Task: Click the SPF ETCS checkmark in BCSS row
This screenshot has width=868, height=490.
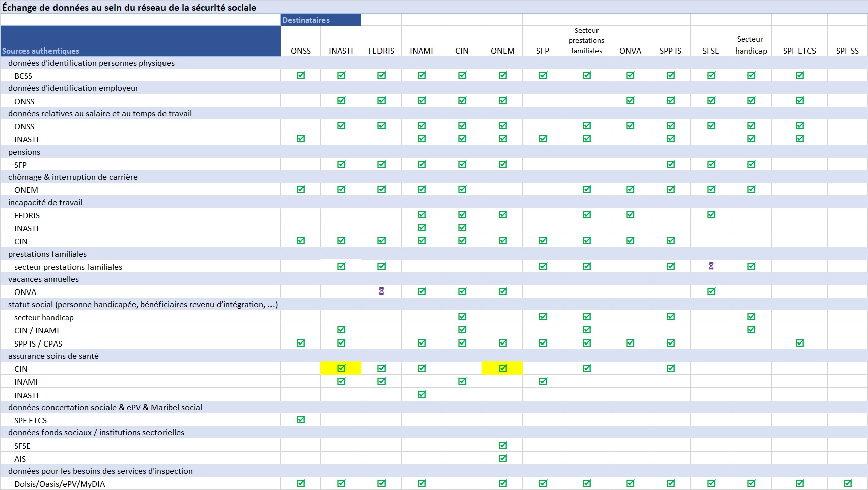Action: [799, 75]
